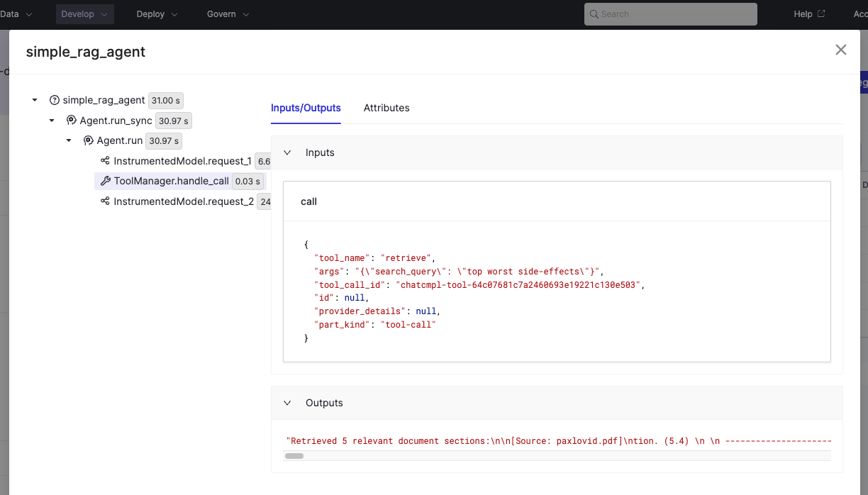Screen dimensions: 868x495
Task: Click the horizontal scrollbar under Outputs text
Action: pos(294,456)
